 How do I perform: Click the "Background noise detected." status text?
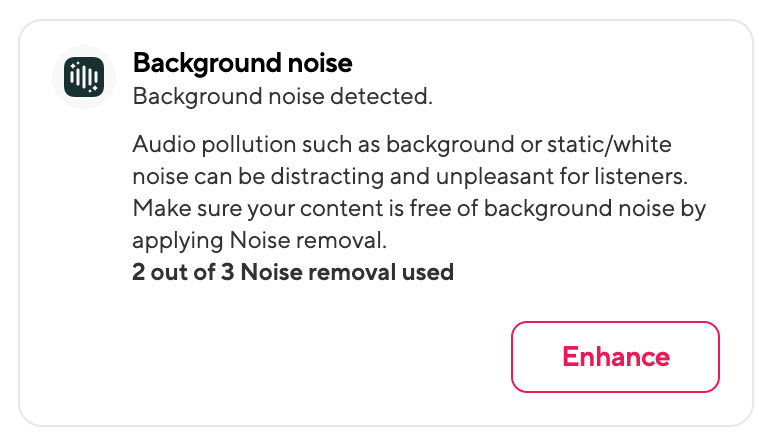pos(282,97)
